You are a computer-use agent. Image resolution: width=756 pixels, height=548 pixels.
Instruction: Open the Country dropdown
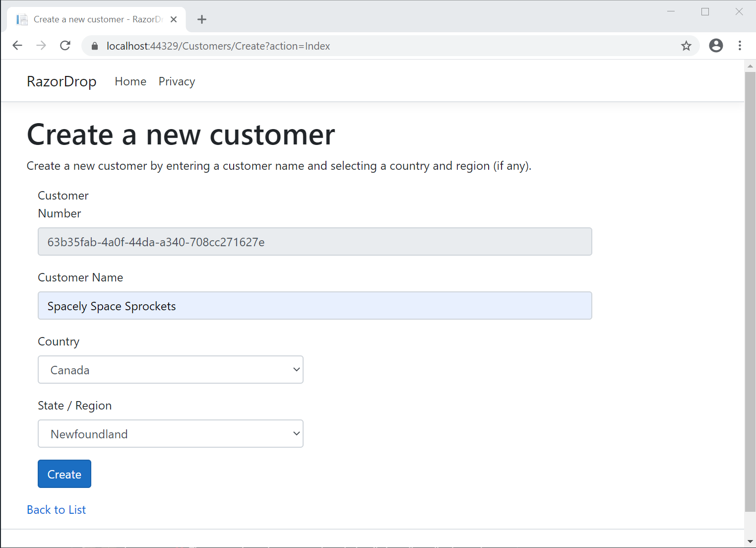pyautogui.click(x=171, y=369)
